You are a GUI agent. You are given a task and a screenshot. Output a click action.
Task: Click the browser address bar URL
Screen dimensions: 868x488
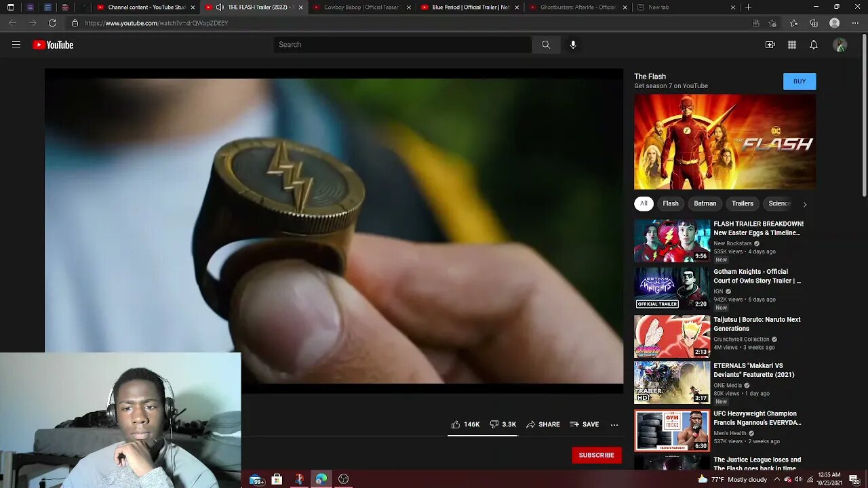157,23
